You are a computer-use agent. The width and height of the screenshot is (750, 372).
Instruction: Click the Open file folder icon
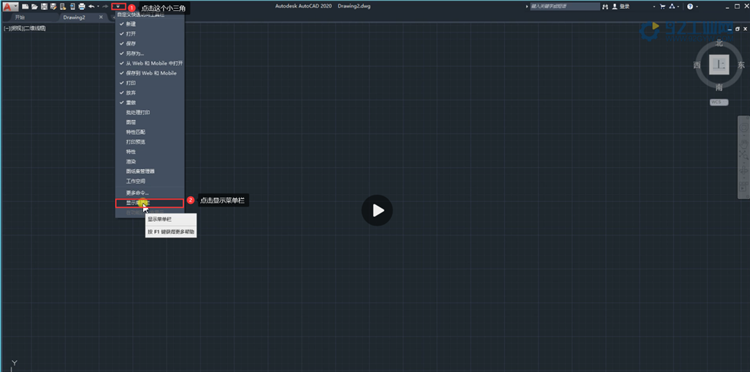pyautogui.click(x=34, y=7)
